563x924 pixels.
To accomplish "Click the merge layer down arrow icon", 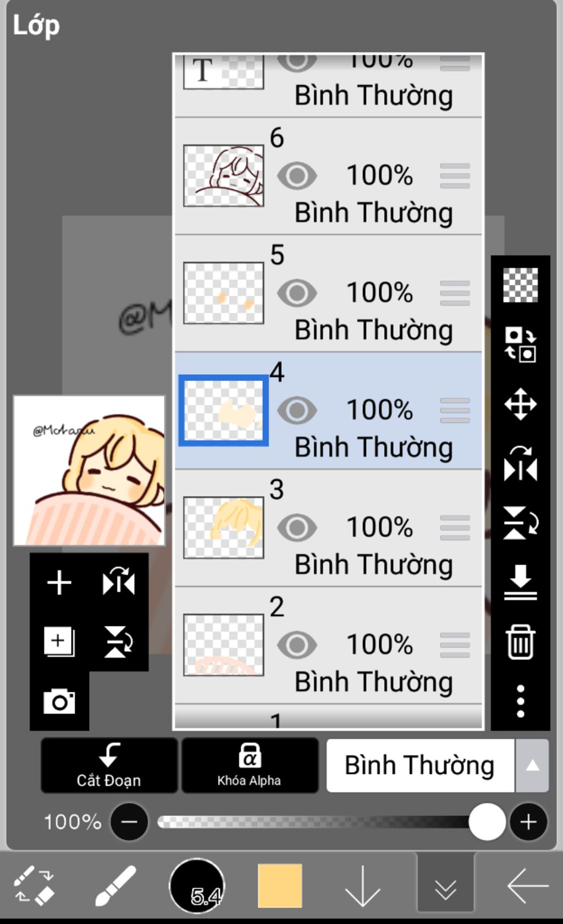I will [x=520, y=582].
